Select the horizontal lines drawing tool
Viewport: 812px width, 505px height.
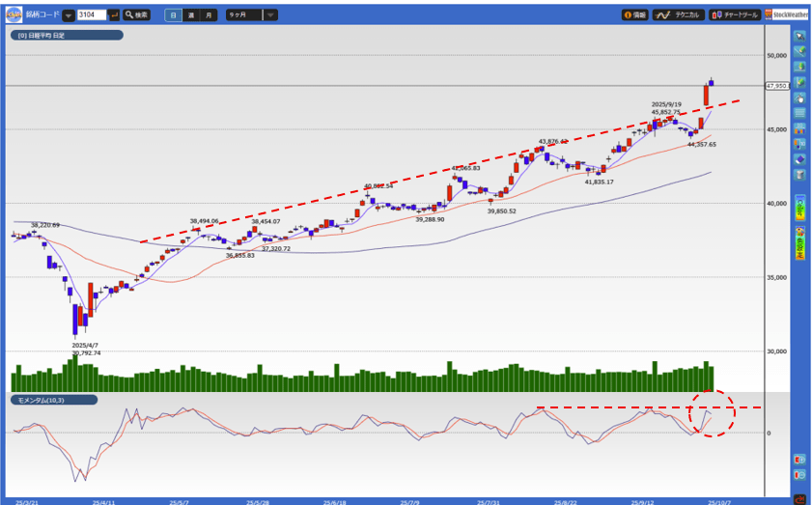[x=799, y=113]
